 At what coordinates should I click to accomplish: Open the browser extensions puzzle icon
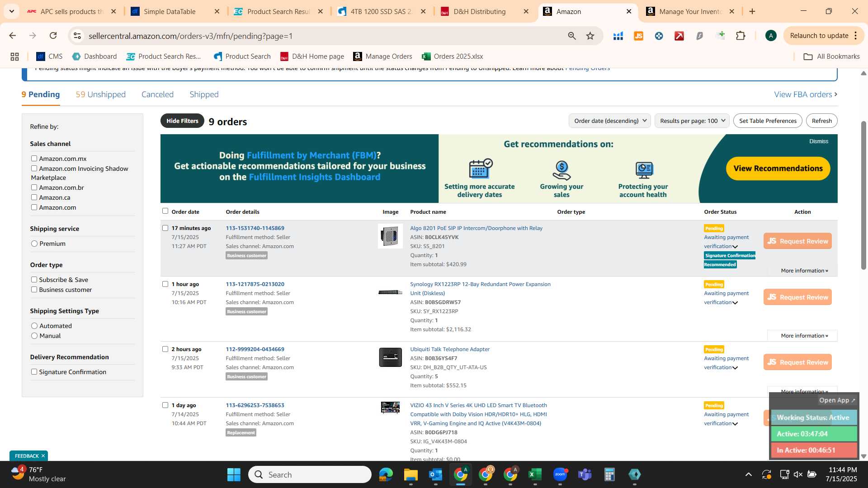click(x=741, y=36)
